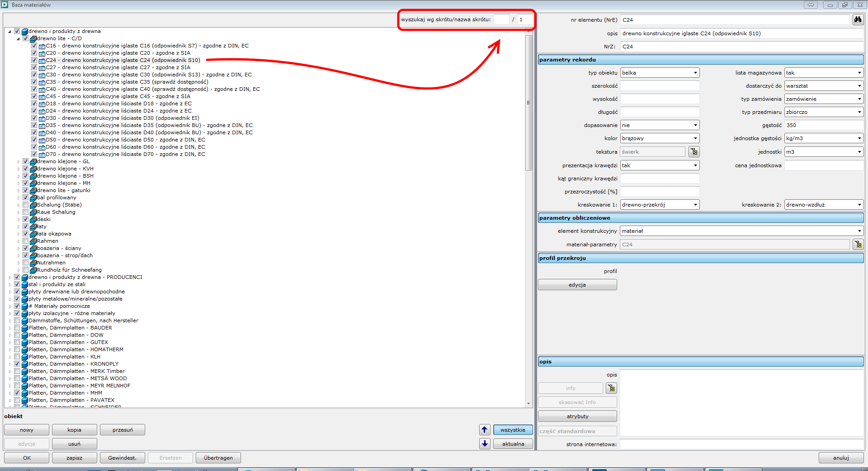868x471 pixels.
Task: Click the binoculars search icon beside nr elementu
Action: coord(858,20)
